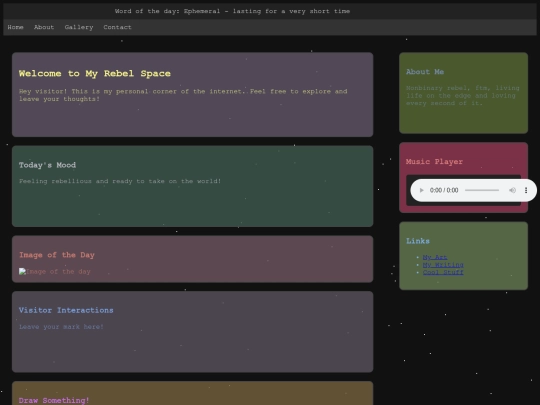Go to the Home nav link

coord(15,27)
